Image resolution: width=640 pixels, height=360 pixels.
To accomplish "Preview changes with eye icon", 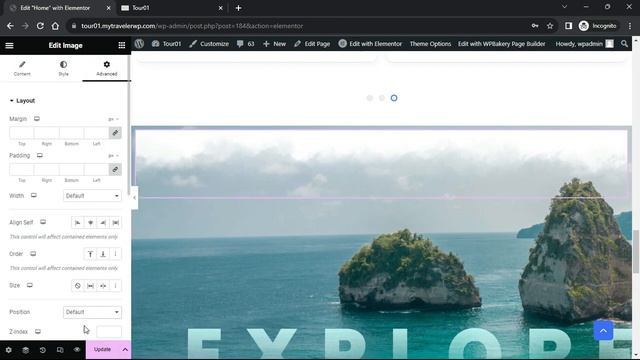I will click(x=77, y=350).
